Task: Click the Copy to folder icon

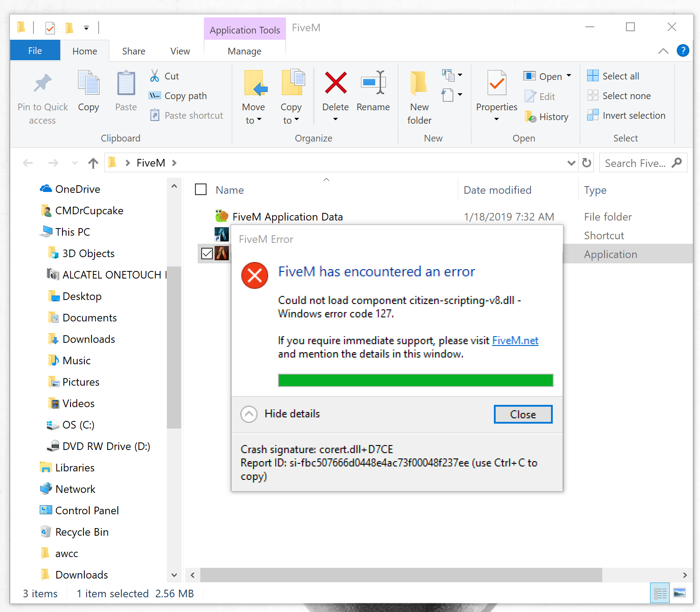Action: [293, 82]
